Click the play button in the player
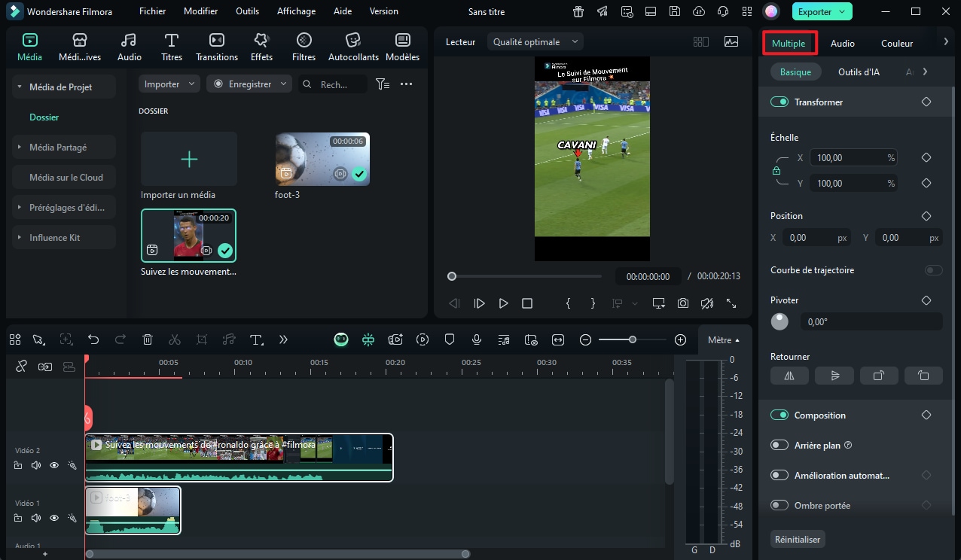 pyautogui.click(x=503, y=303)
